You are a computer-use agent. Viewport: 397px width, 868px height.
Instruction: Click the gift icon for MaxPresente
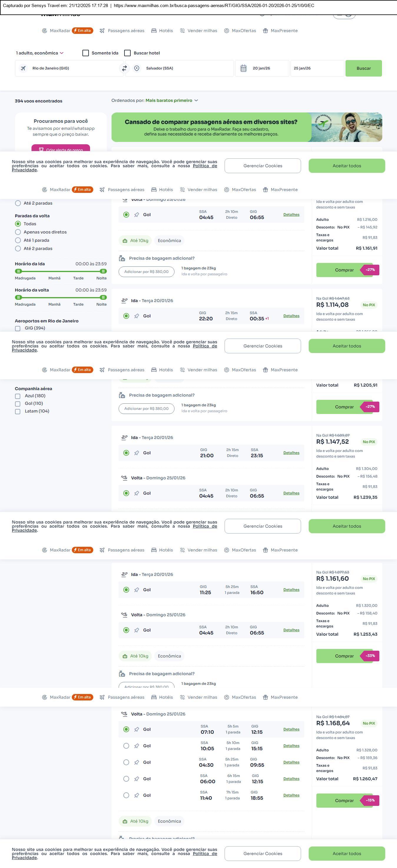point(265,31)
